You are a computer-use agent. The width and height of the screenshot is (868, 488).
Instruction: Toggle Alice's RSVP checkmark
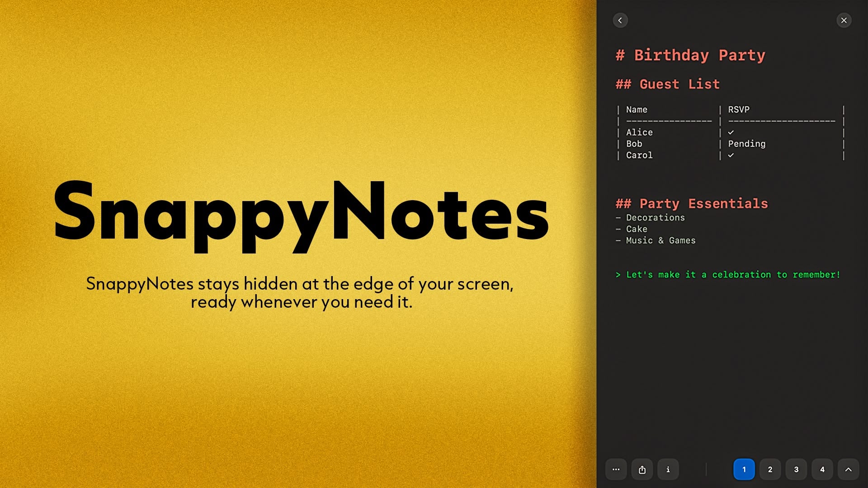click(x=731, y=132)
